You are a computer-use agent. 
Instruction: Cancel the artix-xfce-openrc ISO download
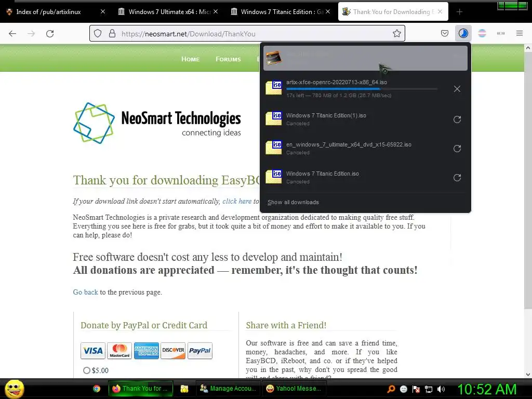457,89
